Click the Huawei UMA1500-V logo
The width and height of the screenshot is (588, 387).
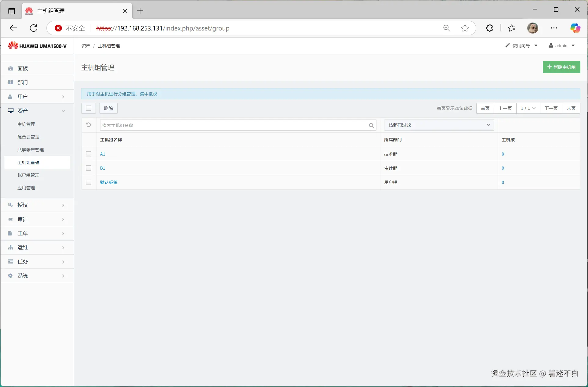pyautogui.click(x=37, y=46)
